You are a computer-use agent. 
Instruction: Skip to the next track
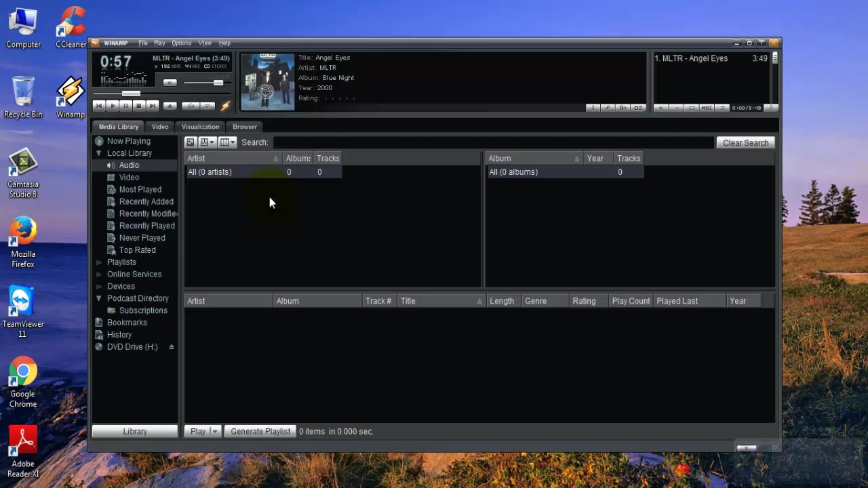(153, 106)
